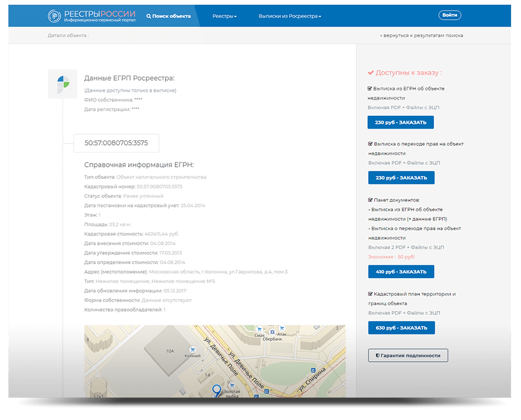Open the Поиск объекта tab
This screenshot has height=420, width=521.
point(168,16)
